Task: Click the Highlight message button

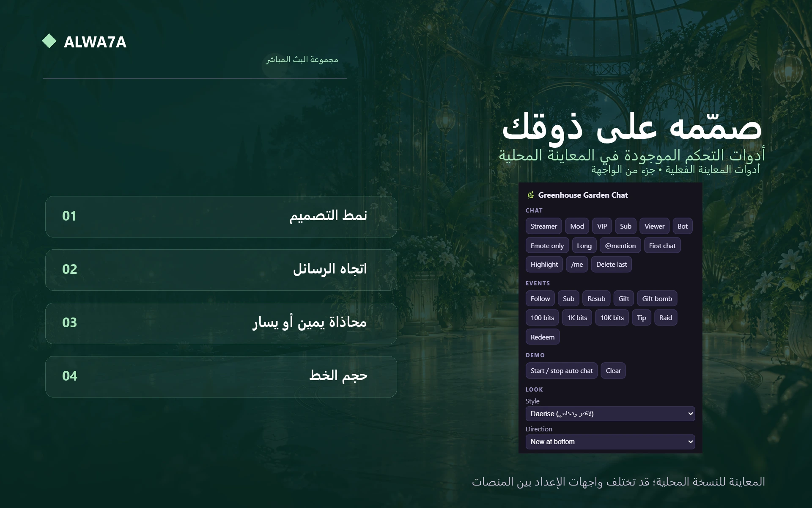Action: 544,264
